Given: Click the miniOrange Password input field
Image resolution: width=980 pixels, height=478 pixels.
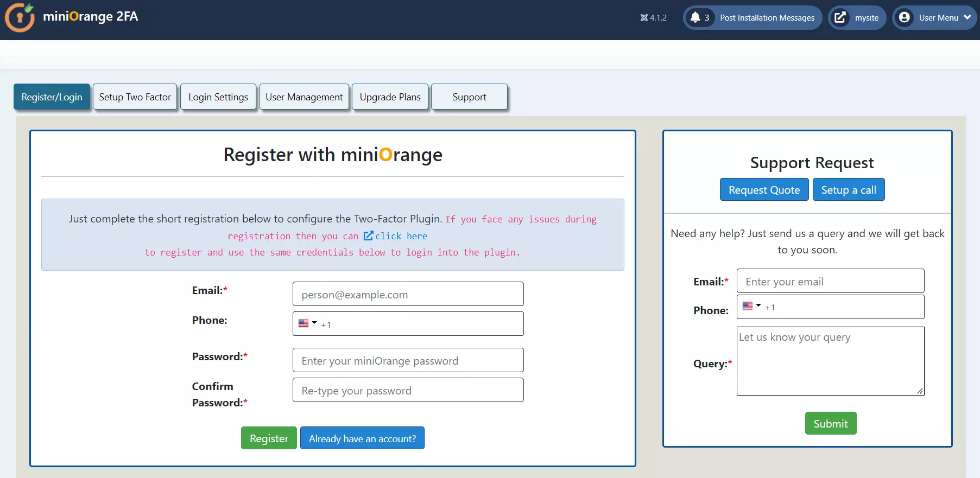Looking at the screenshot, I should [x=408, y=360].
